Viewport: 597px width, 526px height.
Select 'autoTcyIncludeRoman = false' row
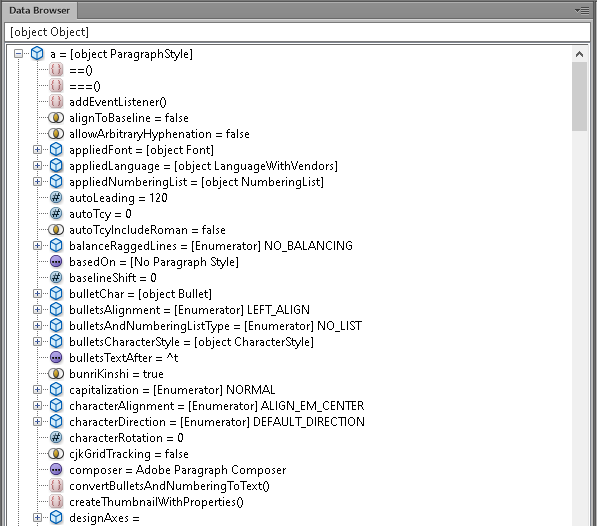147,230
